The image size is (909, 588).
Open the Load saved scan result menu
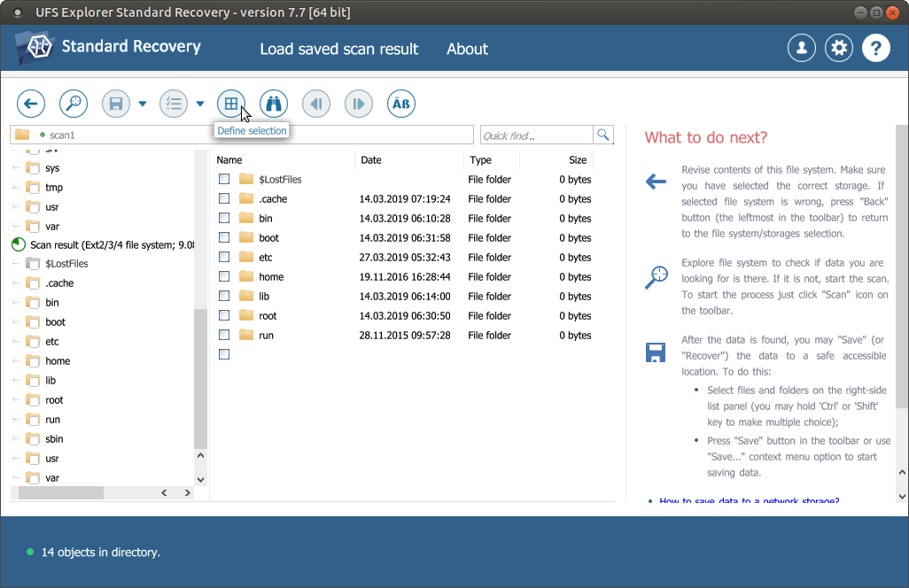338,49
